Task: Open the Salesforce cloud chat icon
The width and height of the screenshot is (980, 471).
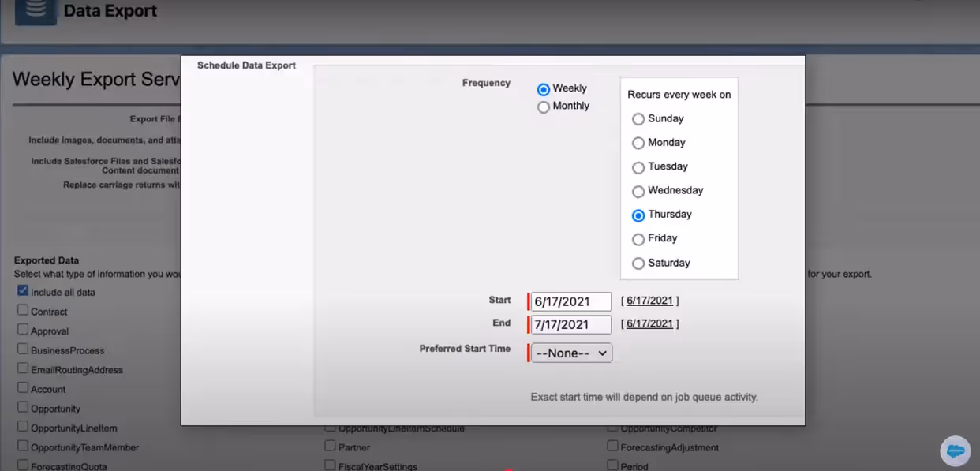Action: (x=956, y=450)
